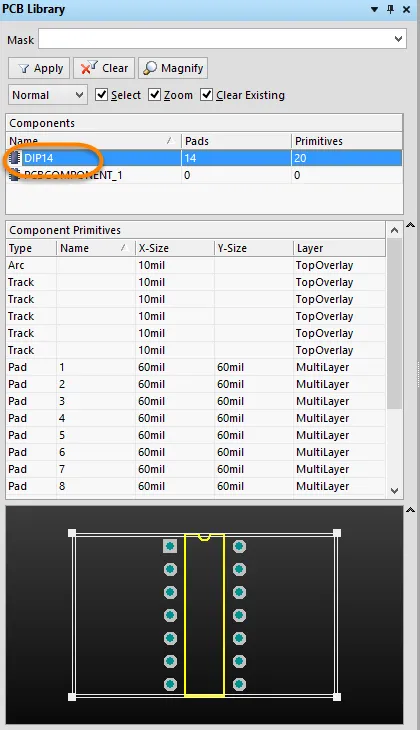The width and height of the screenshot is (420, 730).
Task: Click the Apply filter button
Action: 39,68
